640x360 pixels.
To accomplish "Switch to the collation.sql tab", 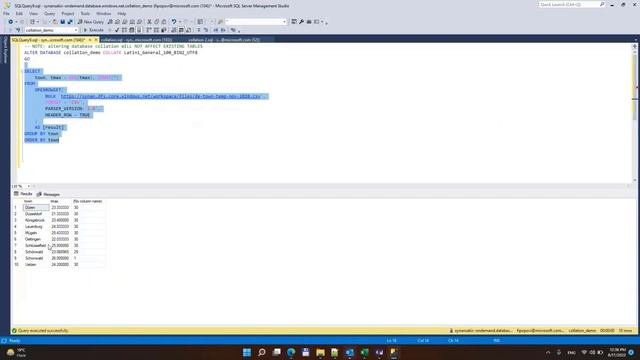I will (136, 40).
